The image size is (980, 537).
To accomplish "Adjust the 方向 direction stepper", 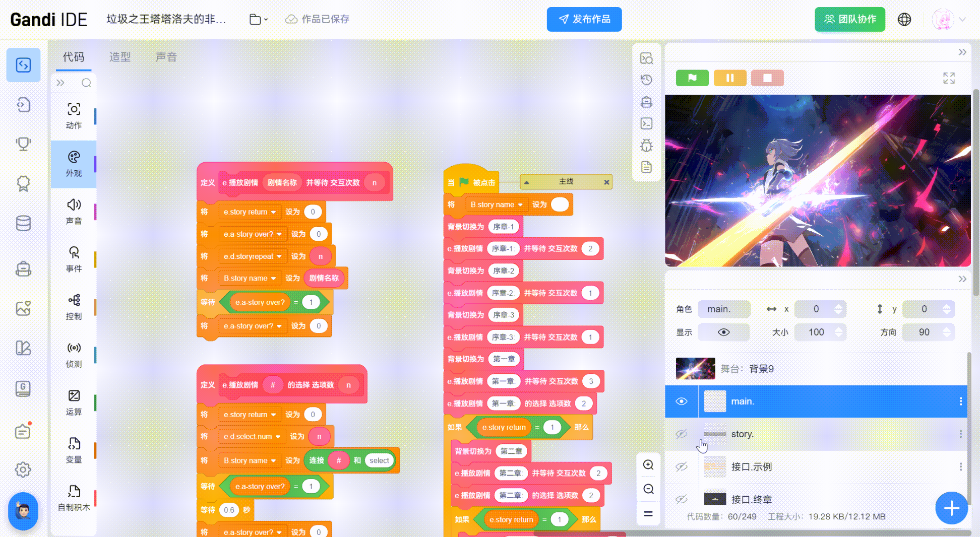I will 946,332.
